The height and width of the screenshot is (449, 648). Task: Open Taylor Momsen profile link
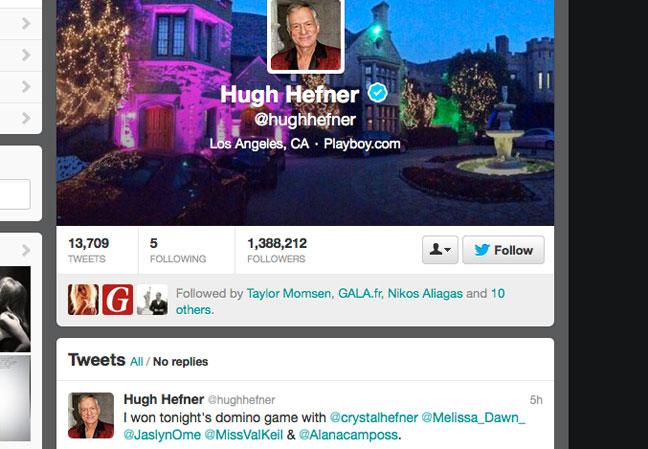288,294
